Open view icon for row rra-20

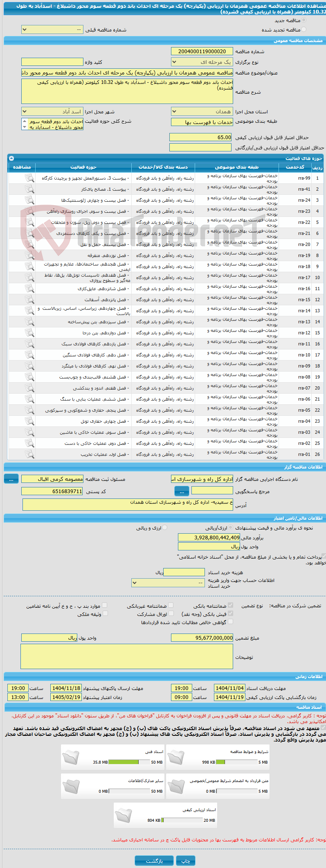click(x=29, y=244)
